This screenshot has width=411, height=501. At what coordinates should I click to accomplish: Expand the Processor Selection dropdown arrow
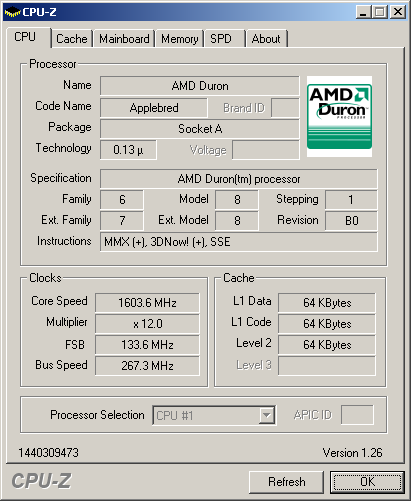click(x=267, y=415)
